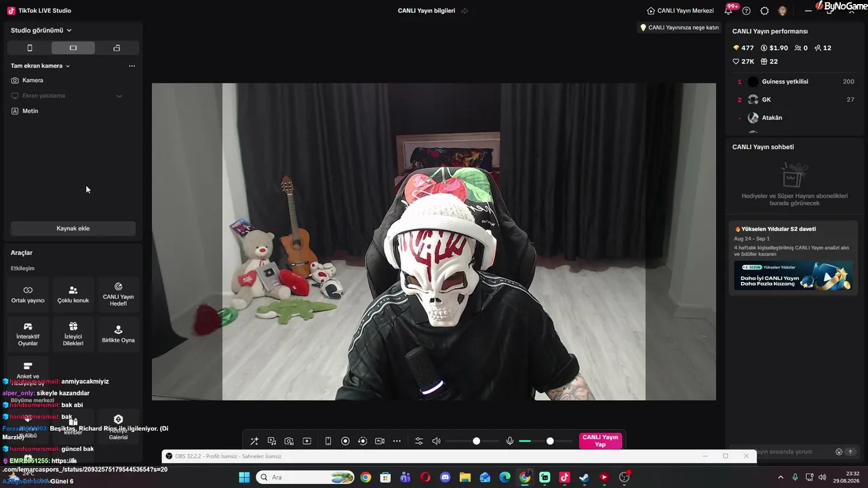
Task: Open CANLI Yayın bilgileri
Action: (x=427, y=11)
